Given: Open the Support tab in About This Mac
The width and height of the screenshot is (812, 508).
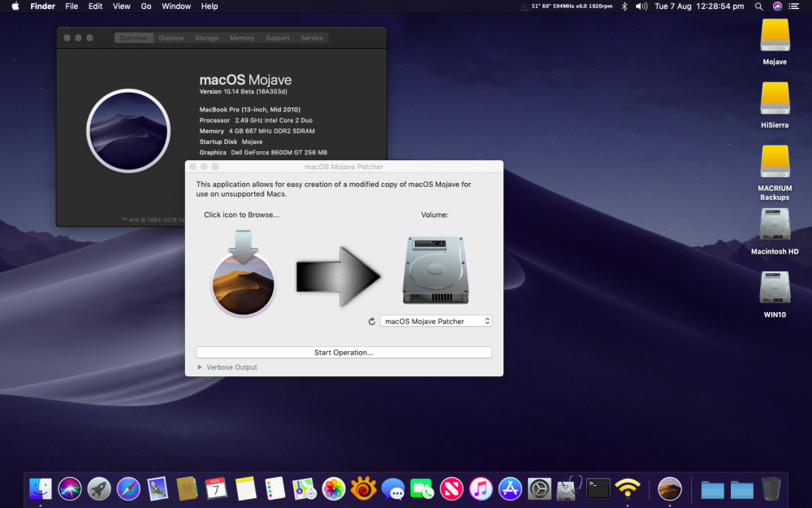Looking at the screenshot, I should point(278,38).
